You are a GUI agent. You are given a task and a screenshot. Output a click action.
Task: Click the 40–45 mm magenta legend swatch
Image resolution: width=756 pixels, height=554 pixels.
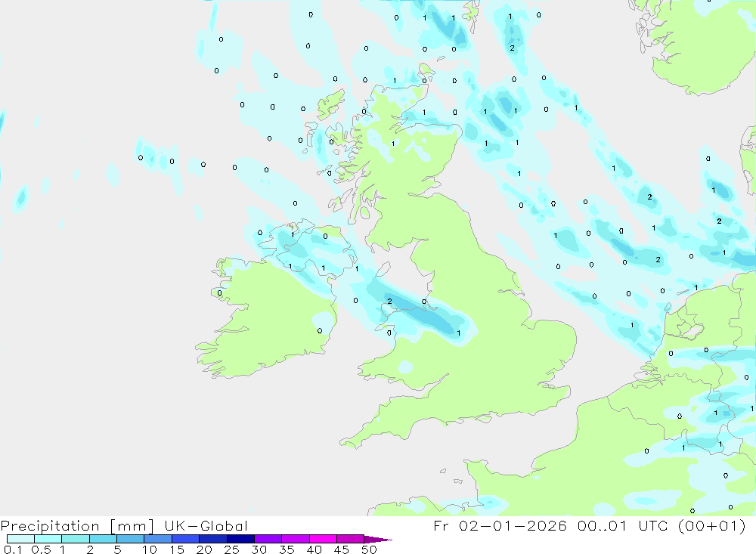coord(323,539)
